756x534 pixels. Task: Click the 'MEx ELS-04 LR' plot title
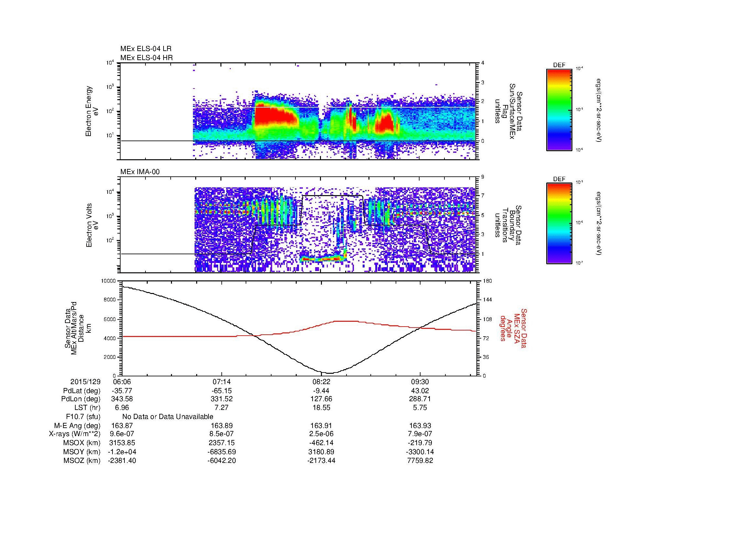pyautogui.click(x=145, y=49)
